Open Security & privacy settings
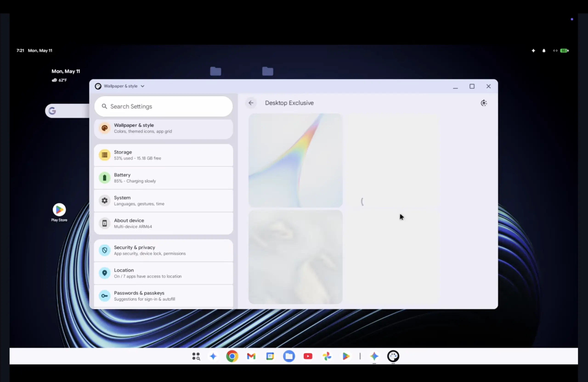The image size is (588, 382). click(x=163, y=250)
